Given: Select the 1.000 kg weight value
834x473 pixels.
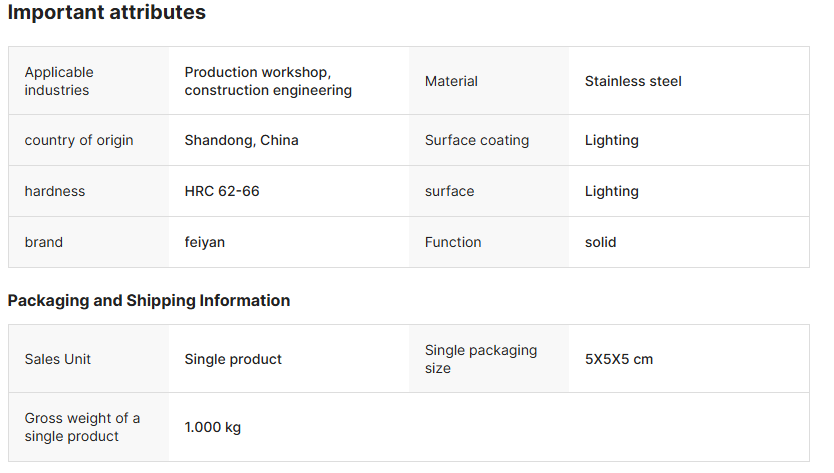Looking at the screenshot, I should 213,427.
